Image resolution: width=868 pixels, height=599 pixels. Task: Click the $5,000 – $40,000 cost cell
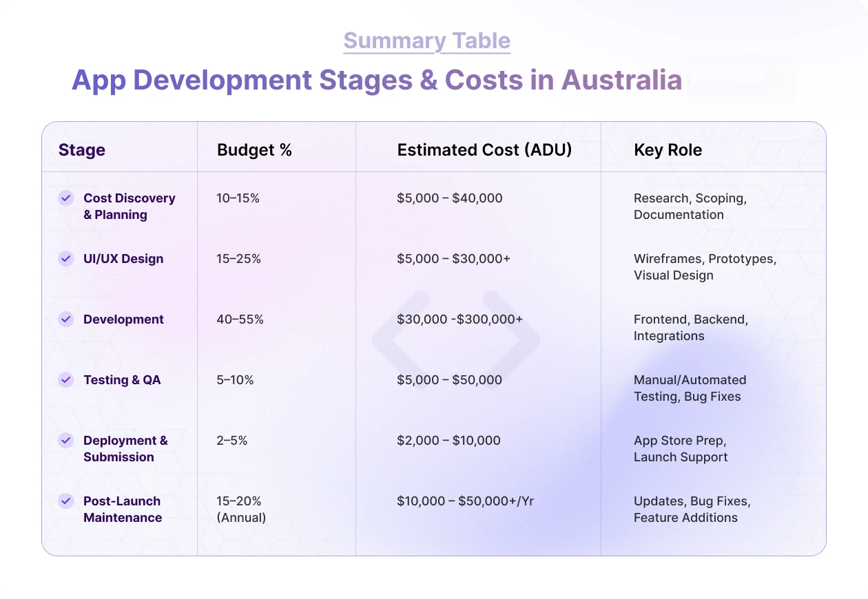coord(450,198)
